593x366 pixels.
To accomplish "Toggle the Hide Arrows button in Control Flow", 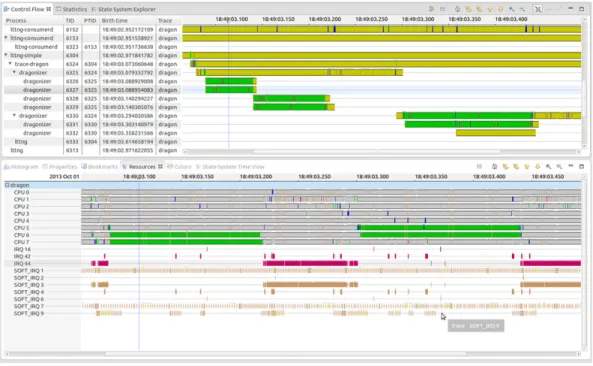I will pyautogui.click(x=538, y=9).
